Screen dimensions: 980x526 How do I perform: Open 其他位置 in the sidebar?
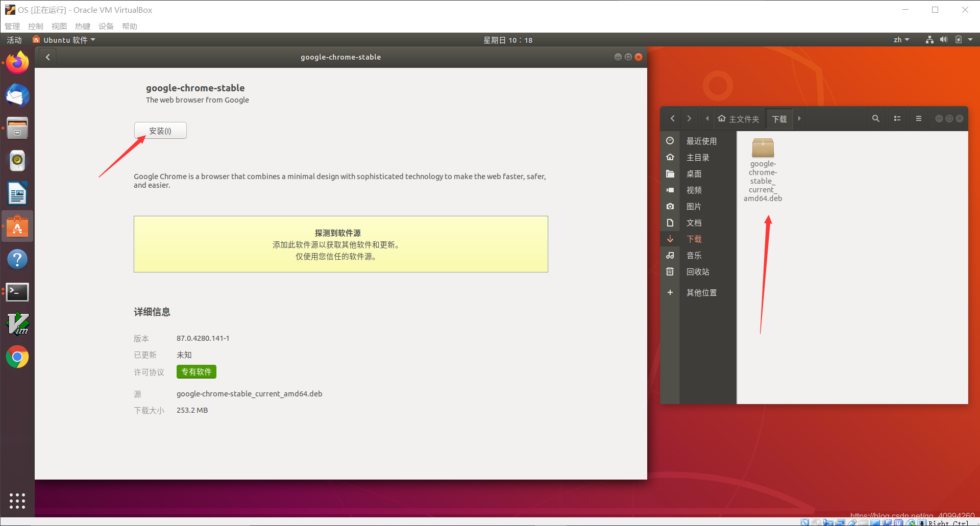(698, 292)
